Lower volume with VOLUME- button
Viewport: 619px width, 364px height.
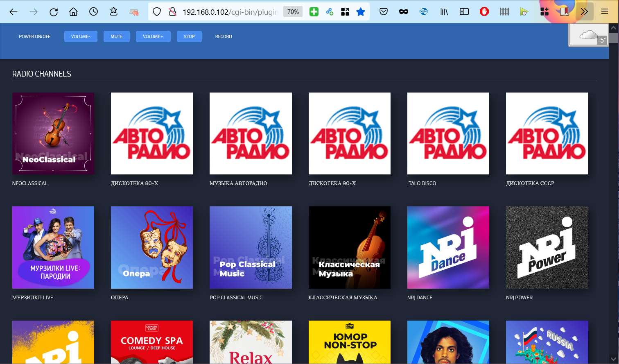click(x=81, y=36)
